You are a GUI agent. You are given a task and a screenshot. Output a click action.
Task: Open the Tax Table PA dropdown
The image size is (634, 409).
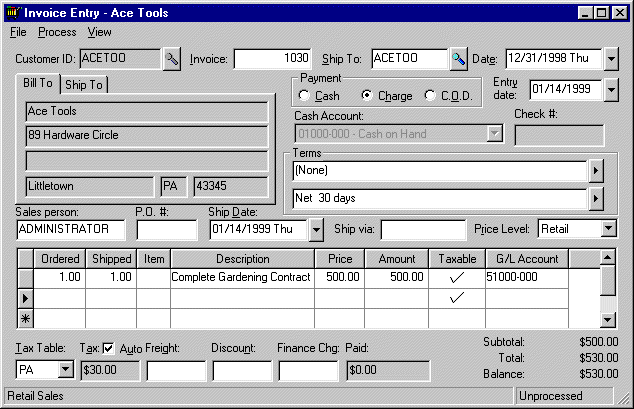(x=66, y=371)
